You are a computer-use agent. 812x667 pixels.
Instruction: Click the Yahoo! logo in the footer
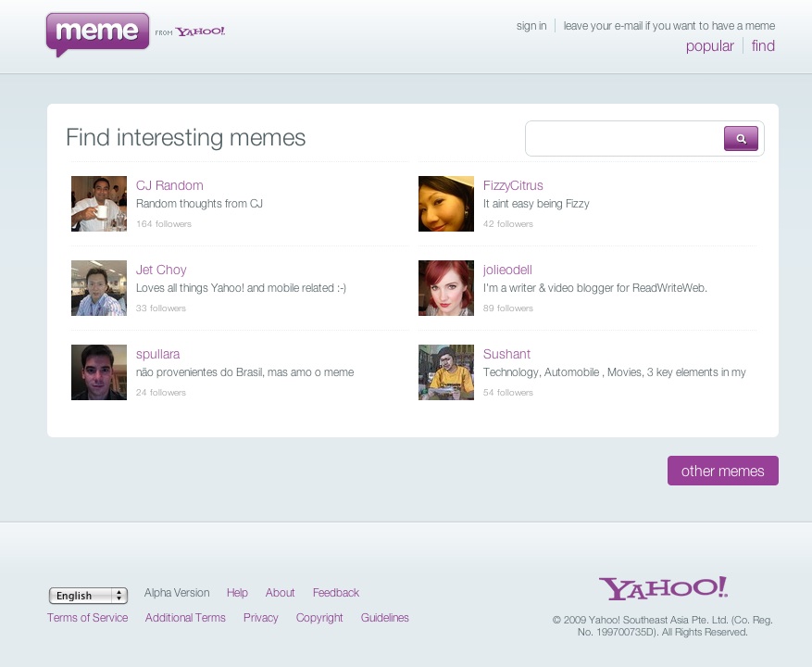tap(663, 588)
